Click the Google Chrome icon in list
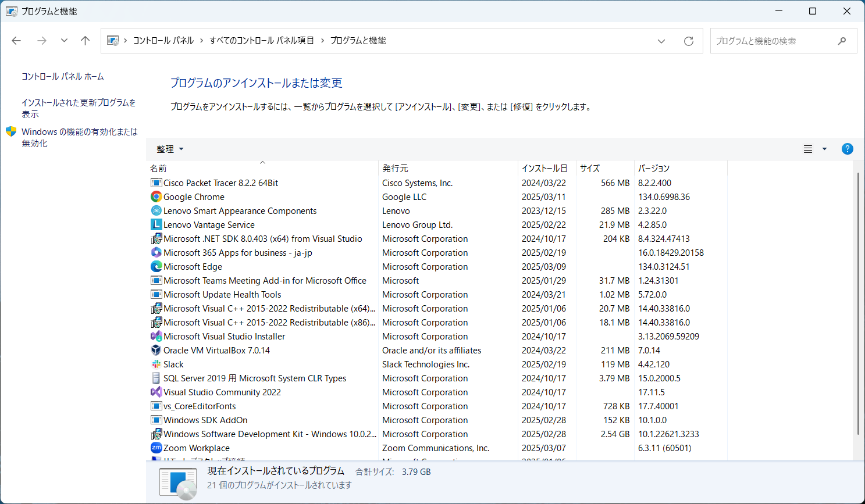The image size is (865, 504). pyautogui.click(x=156, y=197)
